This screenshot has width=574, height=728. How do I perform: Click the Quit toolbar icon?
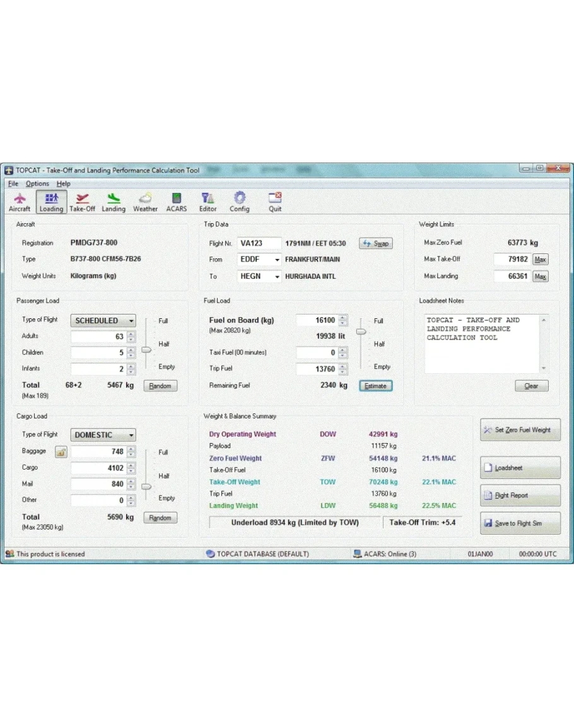point(275,202)
